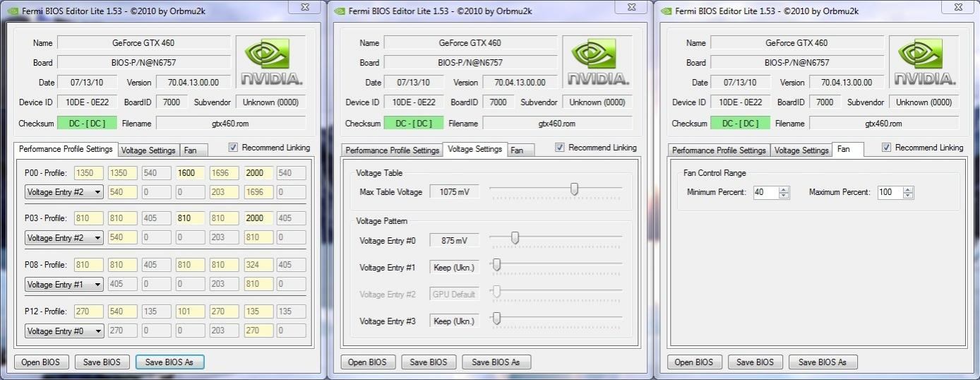The width and height of the screenshot is (980, 380).
Task: Click P08 profile field showing 324
Action: (x=258, y=265)
